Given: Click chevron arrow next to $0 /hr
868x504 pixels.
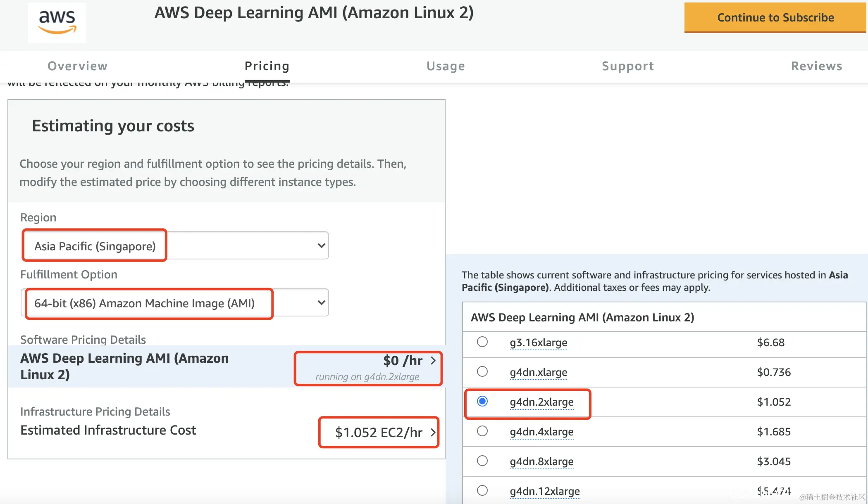Looking at the screenshot, I should click(x=433, y=360).
